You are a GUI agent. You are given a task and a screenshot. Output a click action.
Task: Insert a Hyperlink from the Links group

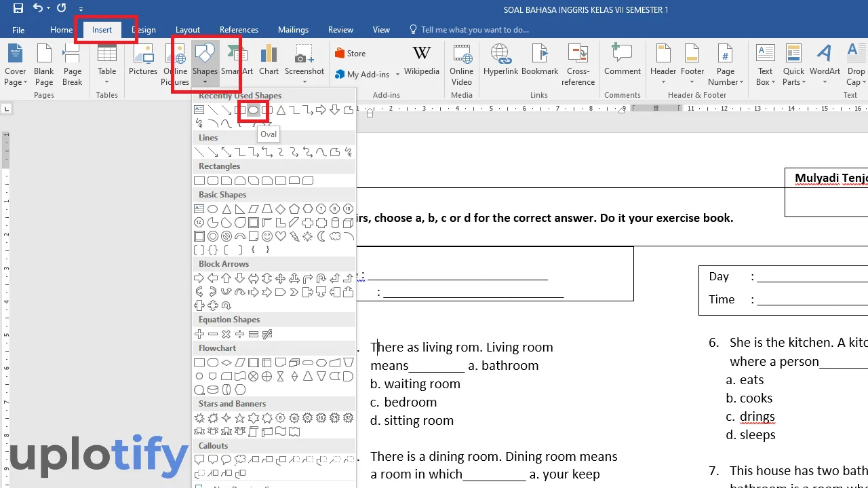(x=500, y=61)
